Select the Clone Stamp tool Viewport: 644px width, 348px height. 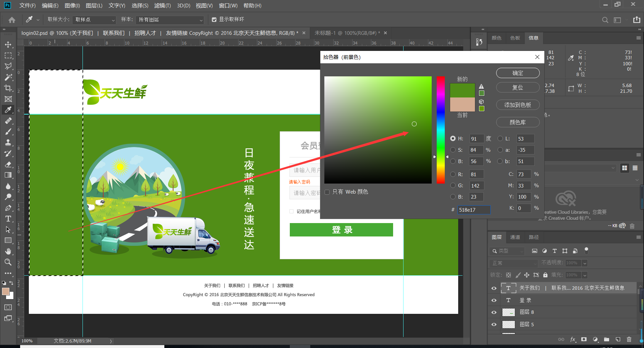pyautogui.click(x=8, y=142)
